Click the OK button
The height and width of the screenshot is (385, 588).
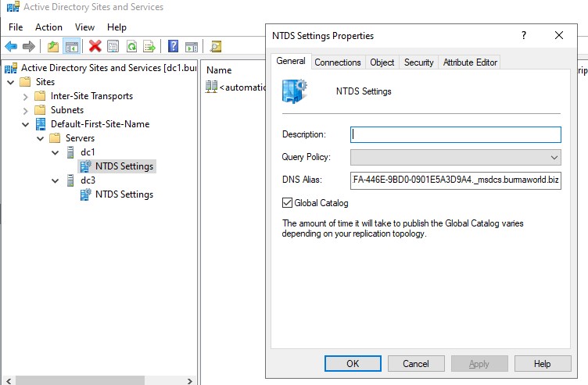(353, 364)
